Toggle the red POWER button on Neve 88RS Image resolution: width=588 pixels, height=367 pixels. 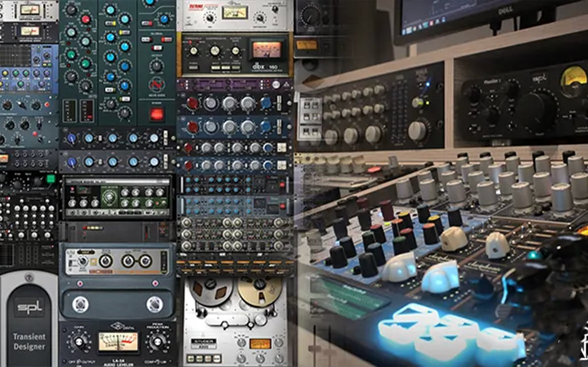(x=157, y=114)
